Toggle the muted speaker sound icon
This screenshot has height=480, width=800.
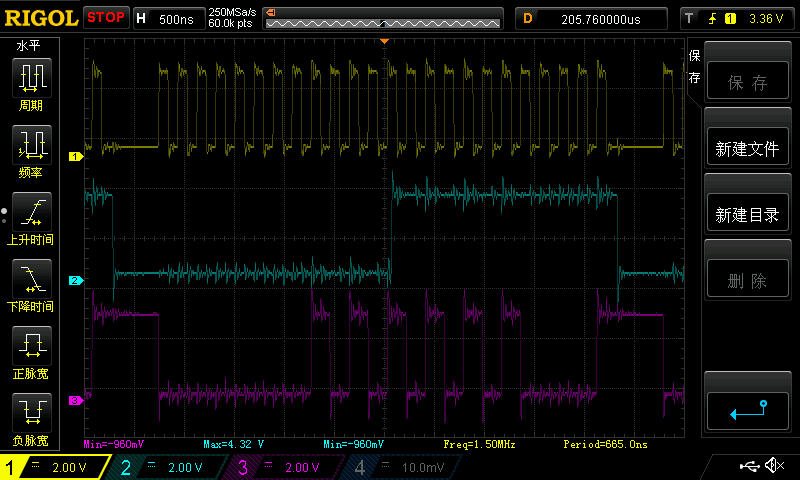point(774,466)
